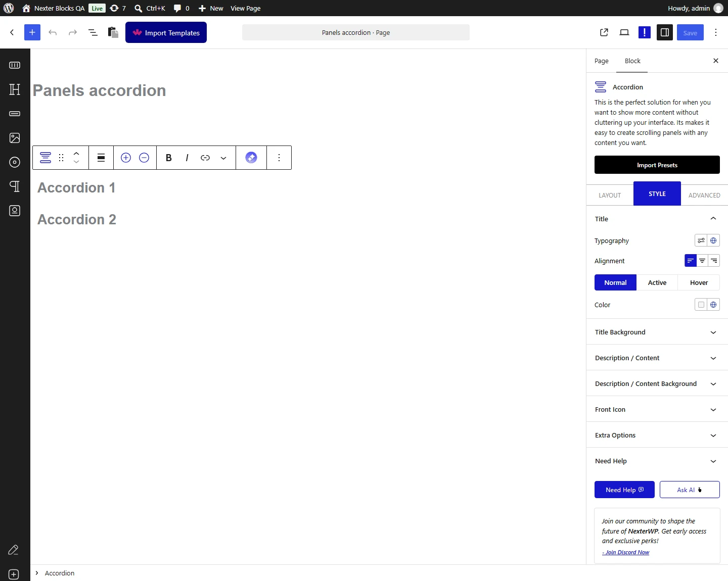The image size is (728, 581).
Task: Remove accordion item with circled minus
Action: coord(144,158)
